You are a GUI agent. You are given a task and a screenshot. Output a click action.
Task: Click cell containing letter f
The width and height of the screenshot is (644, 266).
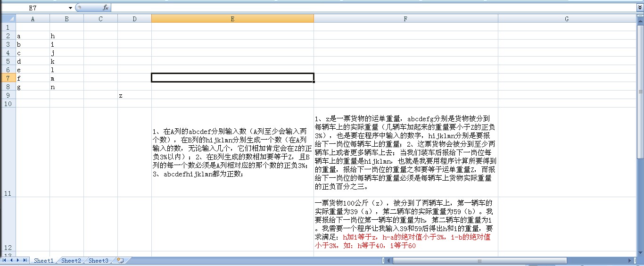pyautogui.click(x=33, y=78)
